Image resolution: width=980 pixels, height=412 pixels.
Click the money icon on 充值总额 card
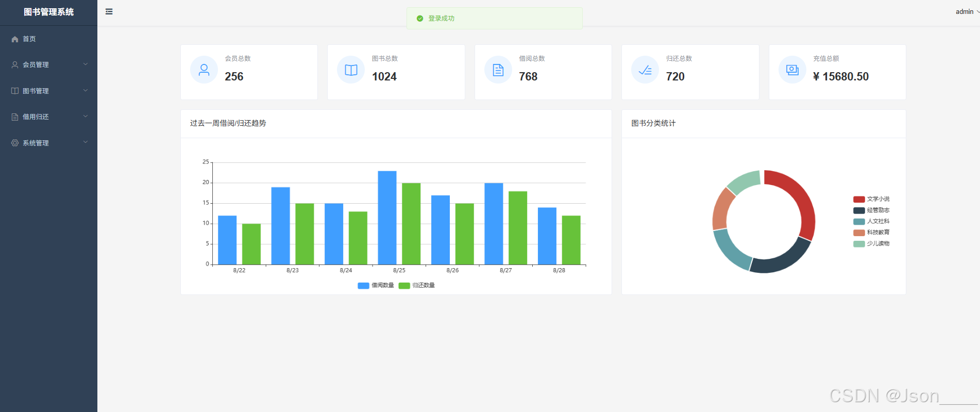[x=792, y=70]
